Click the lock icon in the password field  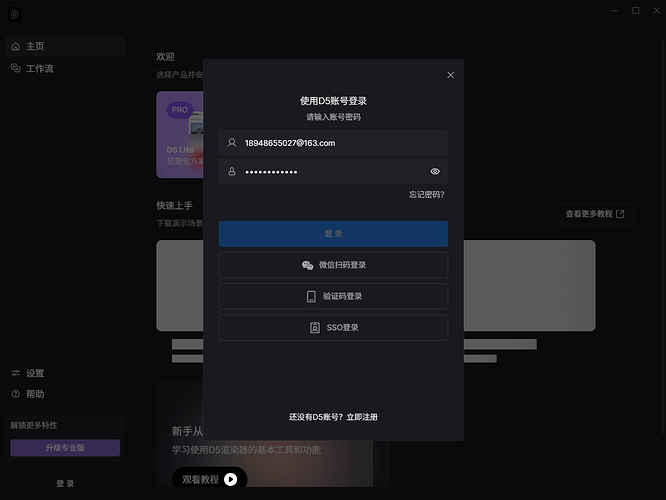[232, 172]
